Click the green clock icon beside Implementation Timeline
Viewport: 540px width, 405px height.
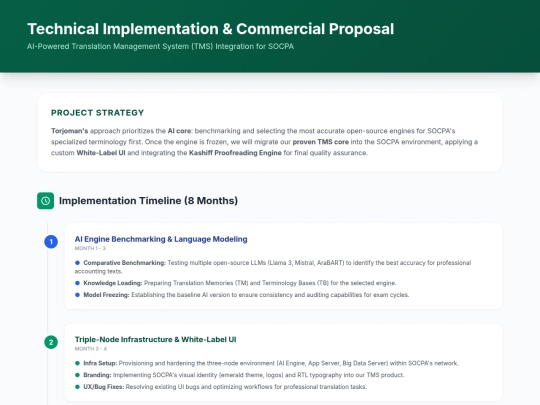click(45, 201)
